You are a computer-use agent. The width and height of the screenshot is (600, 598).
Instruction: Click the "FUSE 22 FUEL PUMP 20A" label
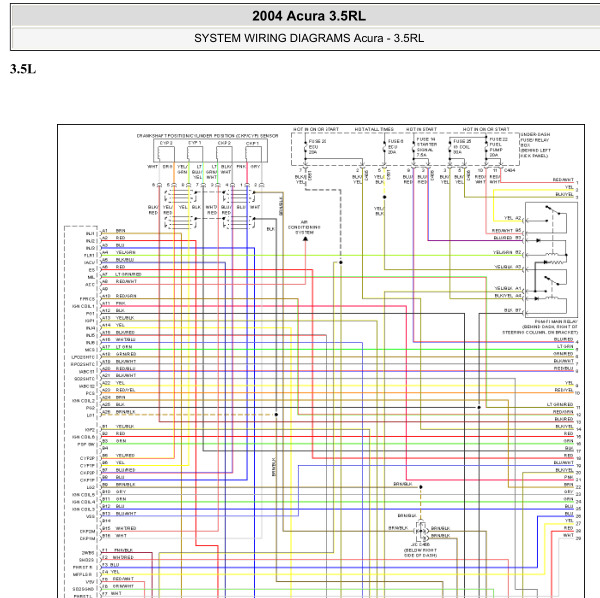498,147
